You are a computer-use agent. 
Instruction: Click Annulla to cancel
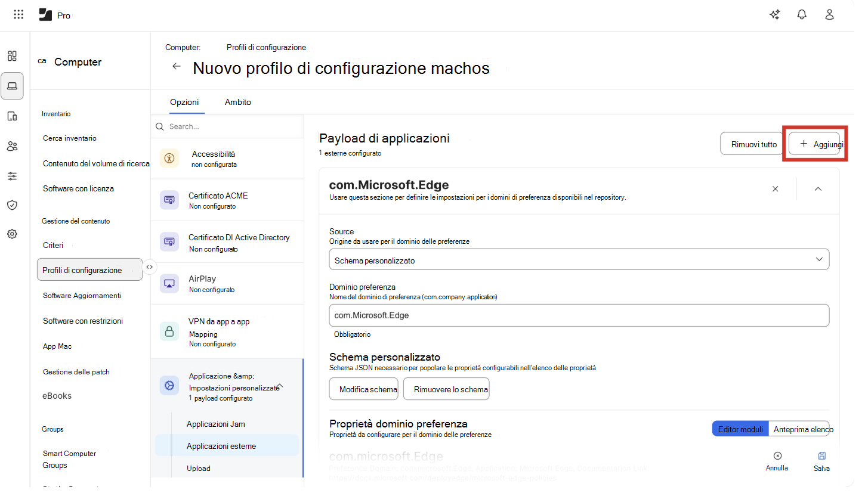(777, 461)
